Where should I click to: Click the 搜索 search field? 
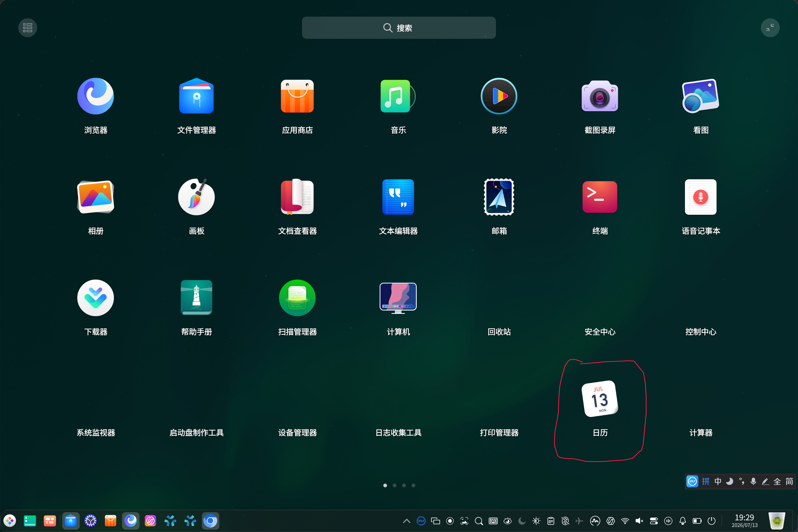399,28
